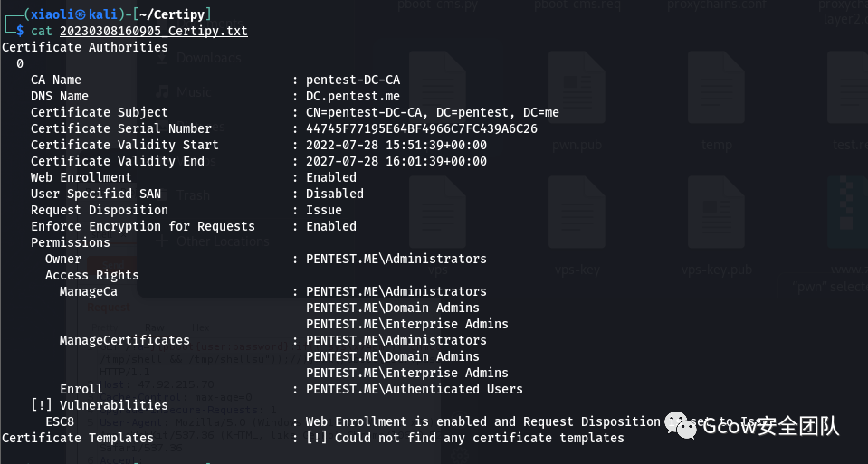Select the proxychains.conf file
The height and width of the screenshot is (464, 868).
[x=716, y=5]
